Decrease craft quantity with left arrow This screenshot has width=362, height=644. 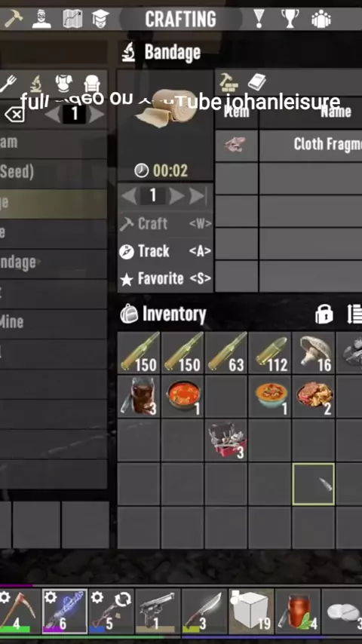coord(129,196)
